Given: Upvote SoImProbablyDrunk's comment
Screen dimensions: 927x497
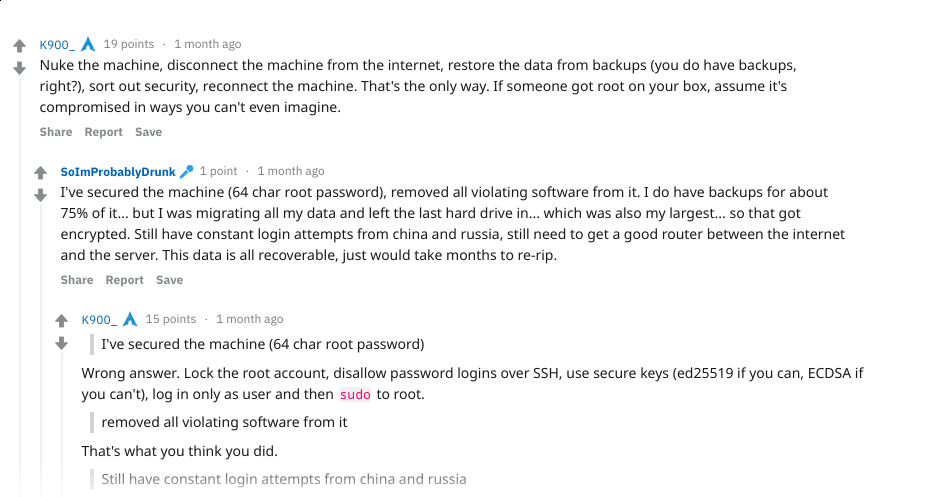Looking at the screenshot, I should tap(40, 173).
